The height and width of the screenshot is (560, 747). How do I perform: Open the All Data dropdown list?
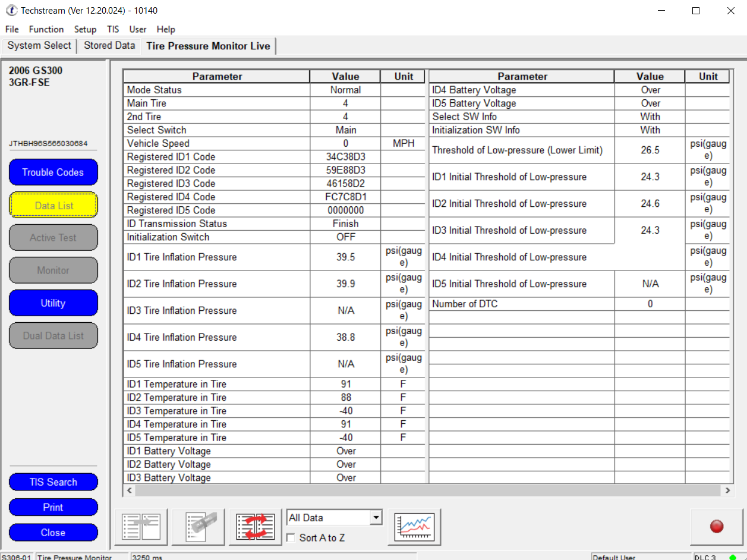click(x=375, y=518)
